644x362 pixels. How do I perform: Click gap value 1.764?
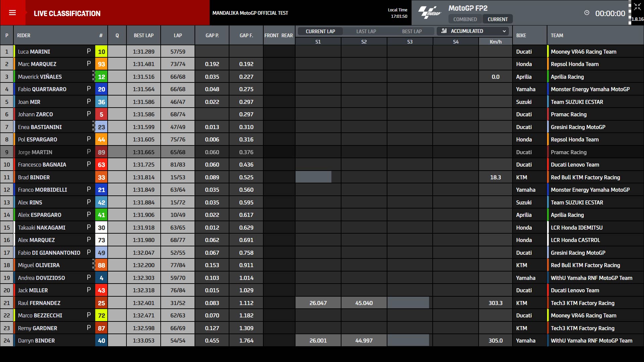click(246, 341)
